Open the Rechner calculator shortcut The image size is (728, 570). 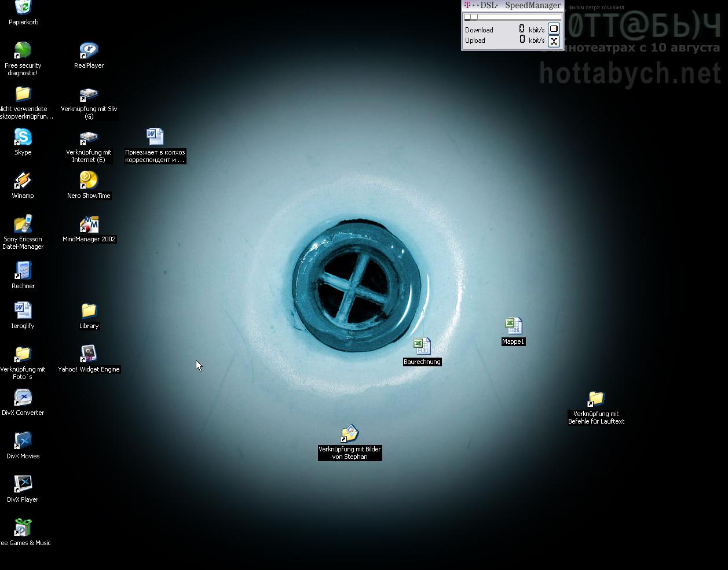[23, 271]
